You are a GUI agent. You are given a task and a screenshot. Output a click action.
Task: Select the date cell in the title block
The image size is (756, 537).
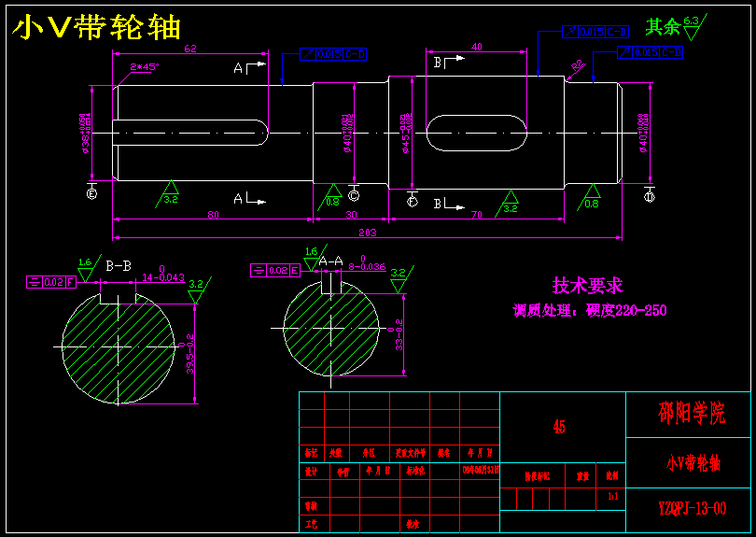(x=481, y=470)
